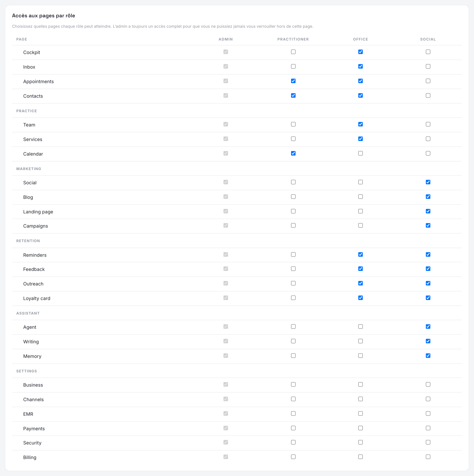Enable Contacts access for Social role
The image size is (474, 476).
[x=428, y=95]
